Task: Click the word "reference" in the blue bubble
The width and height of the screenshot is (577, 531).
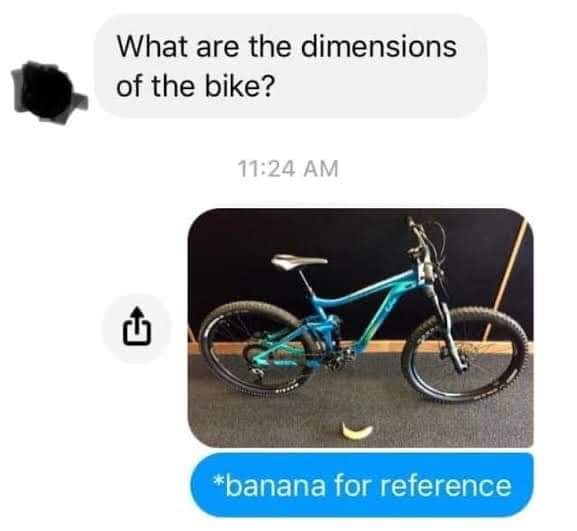Action: pos(446,485)
